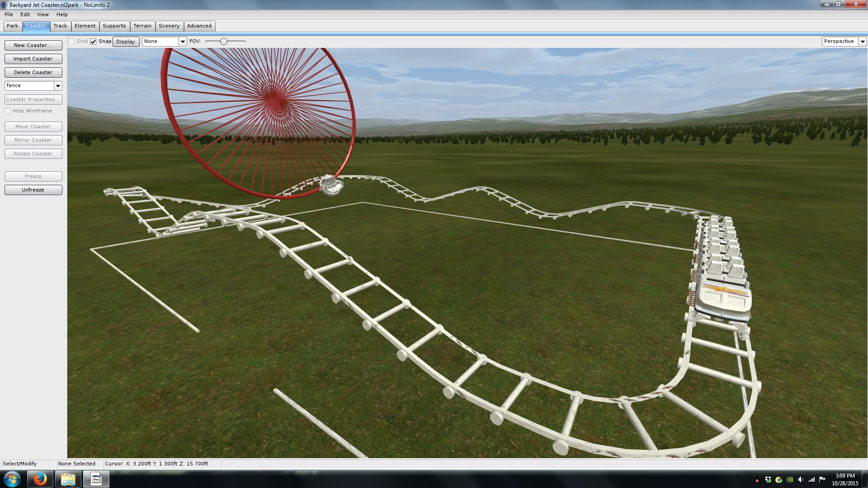868x488 pixels.
Task: Uncheck the Snap checkbox
Action: click(x=93, y=42)
